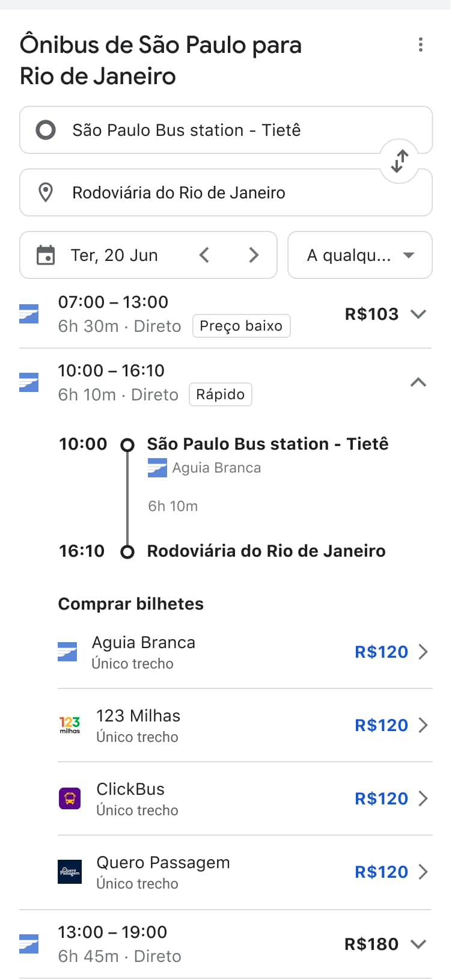The height and width of the screenshot is (980, 452).
Task: Go to the previous day
Action: click(x=204, y=255)
